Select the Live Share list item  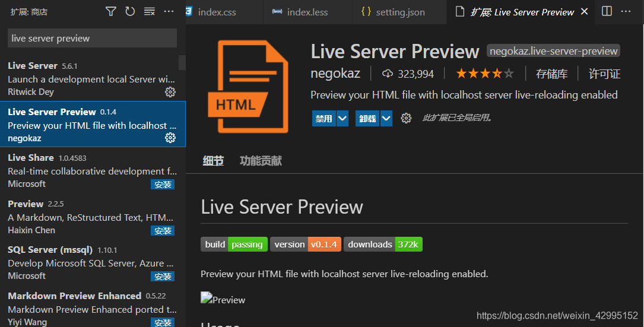(x=93, y=170)
